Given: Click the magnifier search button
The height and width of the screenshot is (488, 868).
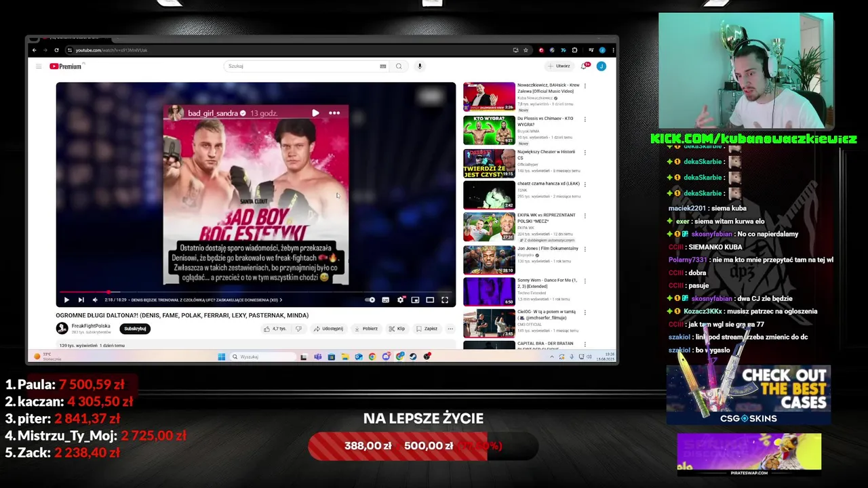Looking at the screenshot, I should (x=399, y=66).
